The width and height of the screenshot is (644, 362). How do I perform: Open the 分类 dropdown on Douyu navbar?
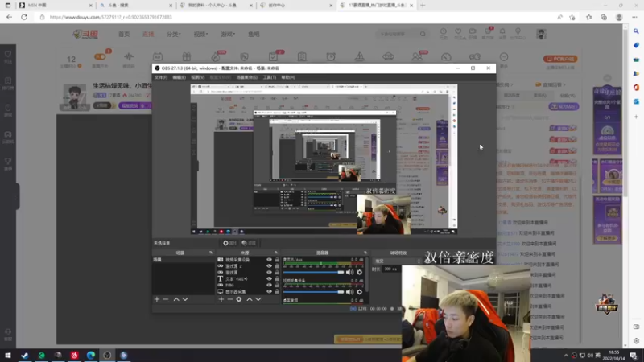173,34
